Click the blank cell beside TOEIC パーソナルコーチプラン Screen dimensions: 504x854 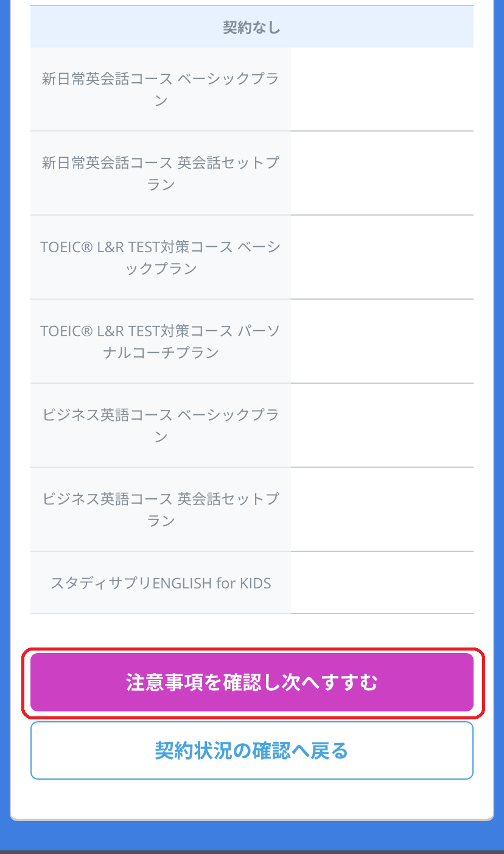click(382, 341)
